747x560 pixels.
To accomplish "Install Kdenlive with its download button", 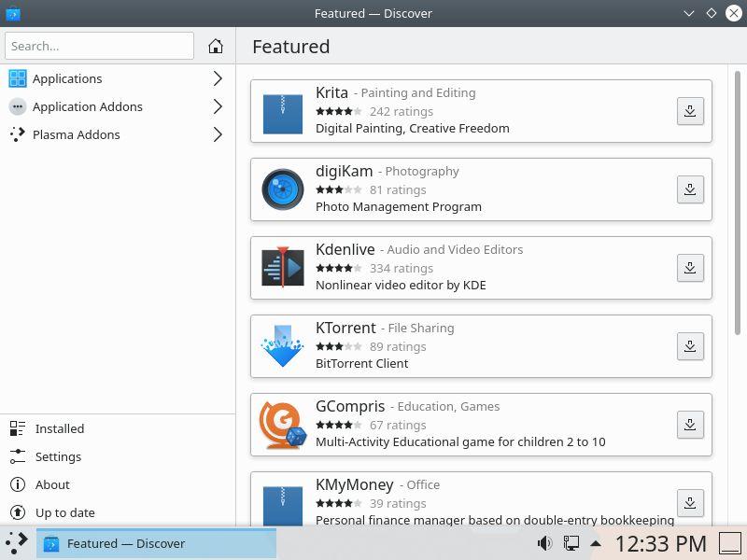I will tap(689, 268).
